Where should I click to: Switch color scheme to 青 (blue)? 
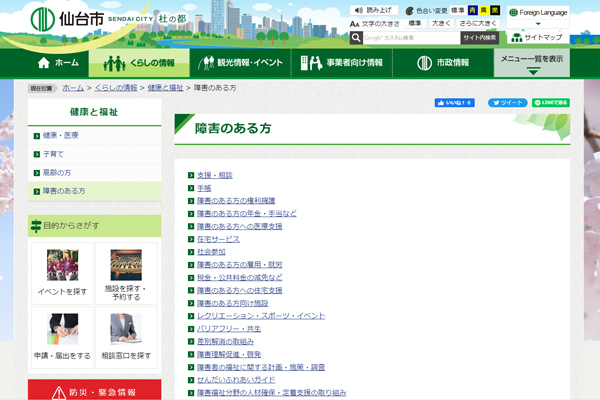click(471, 10)
